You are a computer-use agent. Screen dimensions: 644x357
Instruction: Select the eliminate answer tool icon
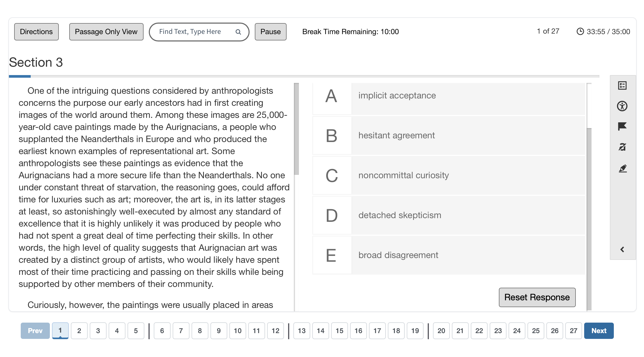(622, 147)
